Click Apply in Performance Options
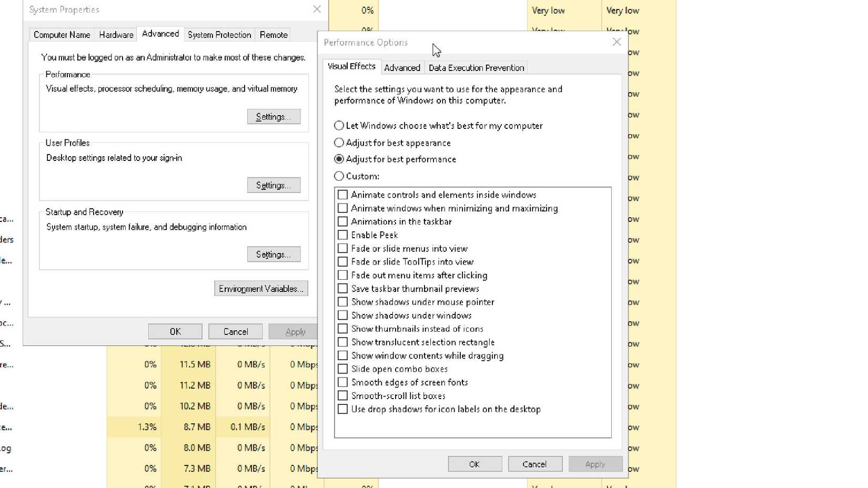The image size is (868, 488). point(595,464)
